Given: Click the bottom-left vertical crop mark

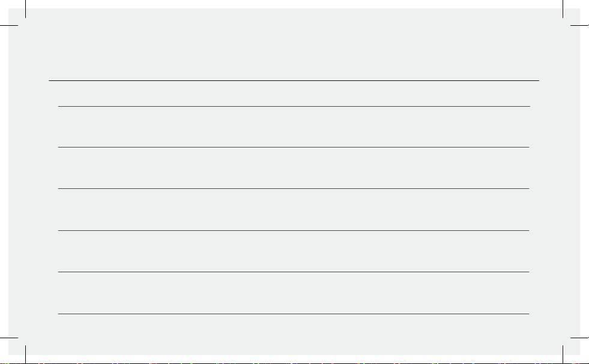Looking at the screenshot, I should tap(26, 354).
